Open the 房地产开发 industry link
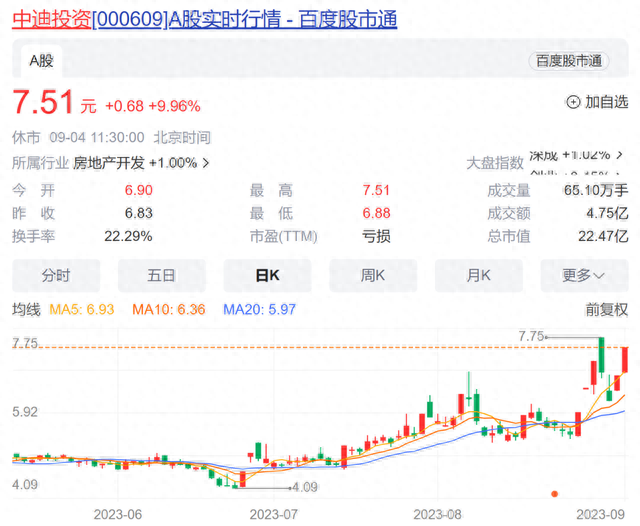This screenshot has height=526, width=640. click(109, 163)
